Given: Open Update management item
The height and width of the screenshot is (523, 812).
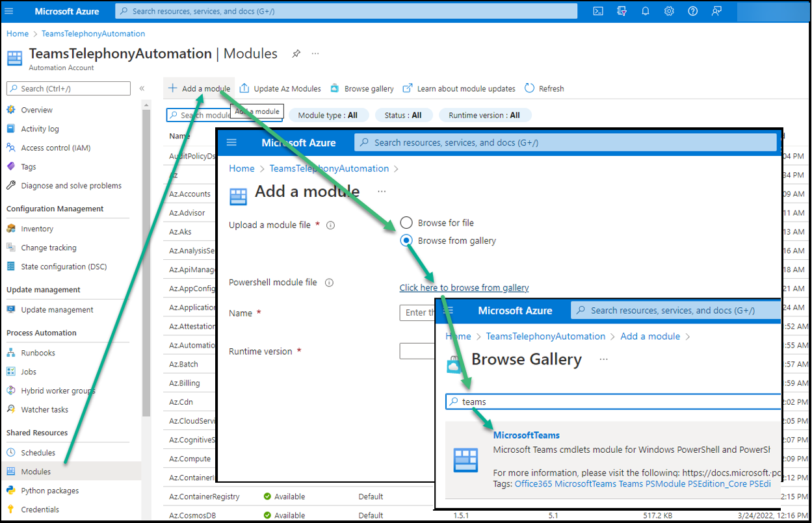Looking at the screenshot, I should click(57, 310).
